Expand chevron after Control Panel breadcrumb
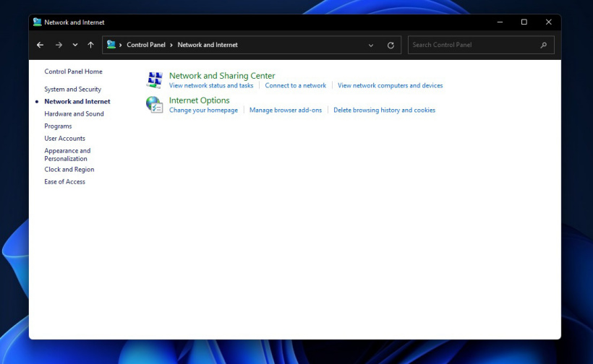This screenshot has width=593, height=364. click(x=171, y=45)
